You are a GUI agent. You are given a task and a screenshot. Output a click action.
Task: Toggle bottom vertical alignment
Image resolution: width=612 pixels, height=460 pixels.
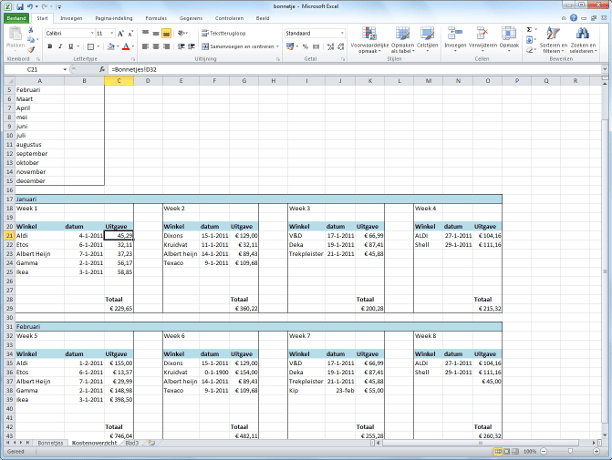(167, 34)
